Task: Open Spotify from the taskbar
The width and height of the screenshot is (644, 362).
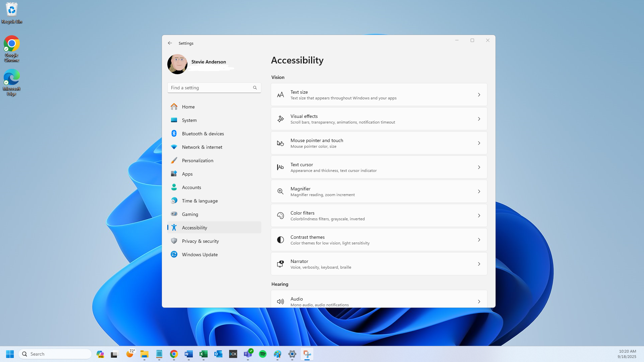Action: tap(263, 354)
